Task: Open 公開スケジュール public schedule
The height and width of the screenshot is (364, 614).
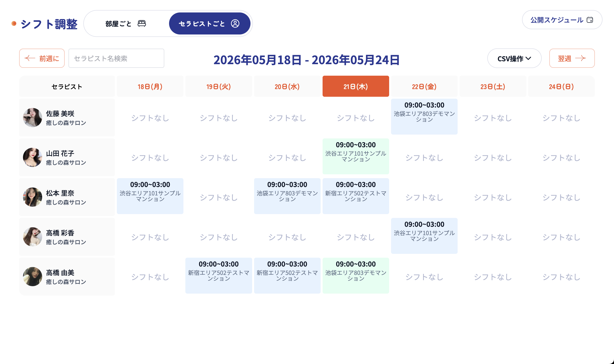Action: pyautogui.click(x=562, y=20)
